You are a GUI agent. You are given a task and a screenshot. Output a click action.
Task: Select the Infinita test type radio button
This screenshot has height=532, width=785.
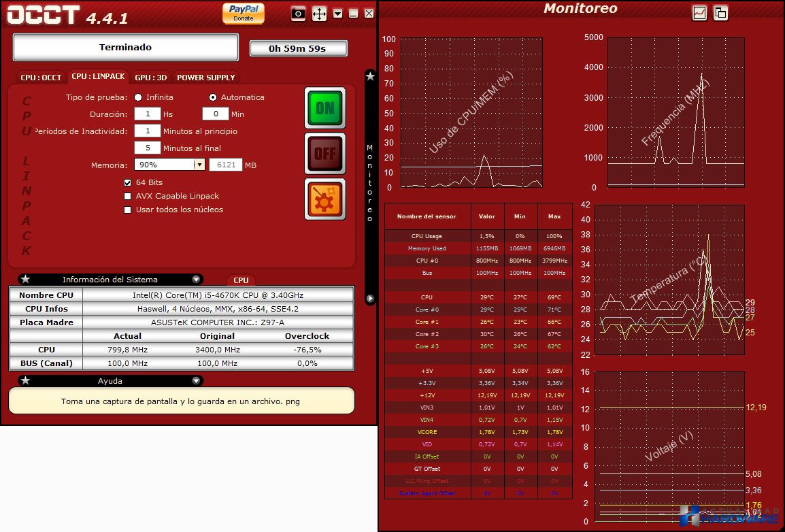pyautogui.click(x=138, y=97)
